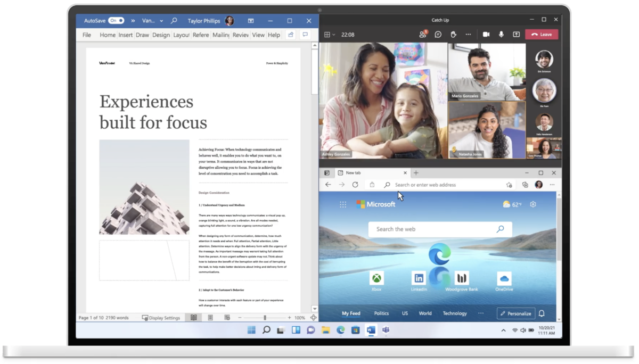The height and width of the screenshot is (364, 639).
Task: Switch to the Home ribbon tab
Action: 108,35
